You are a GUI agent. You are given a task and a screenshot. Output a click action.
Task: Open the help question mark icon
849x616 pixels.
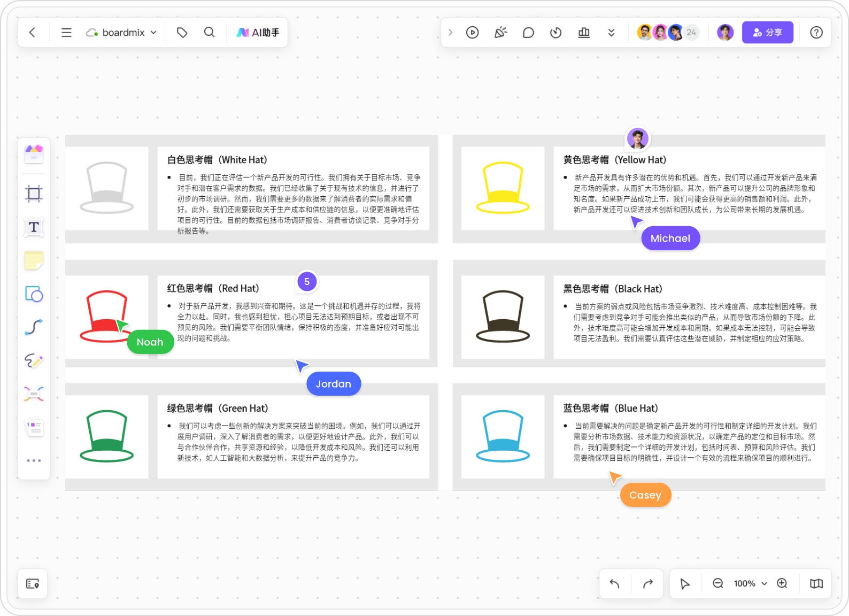click(x=816, y=33)
